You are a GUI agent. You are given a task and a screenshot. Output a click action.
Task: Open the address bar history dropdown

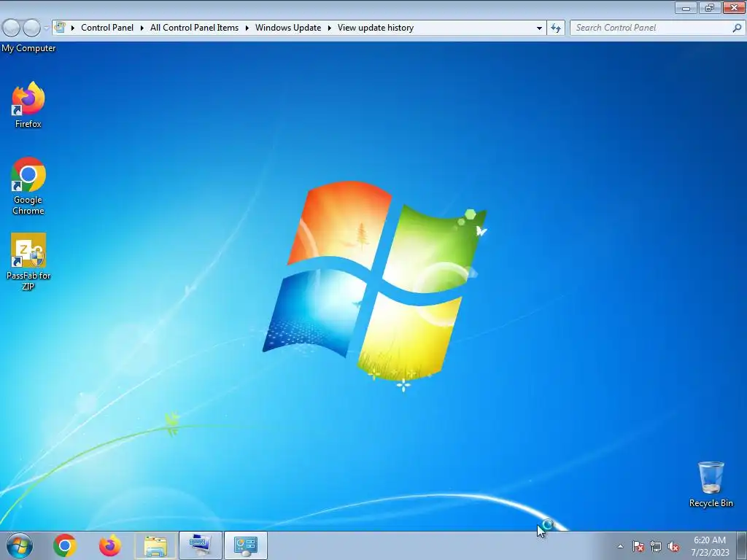point(539,28)
